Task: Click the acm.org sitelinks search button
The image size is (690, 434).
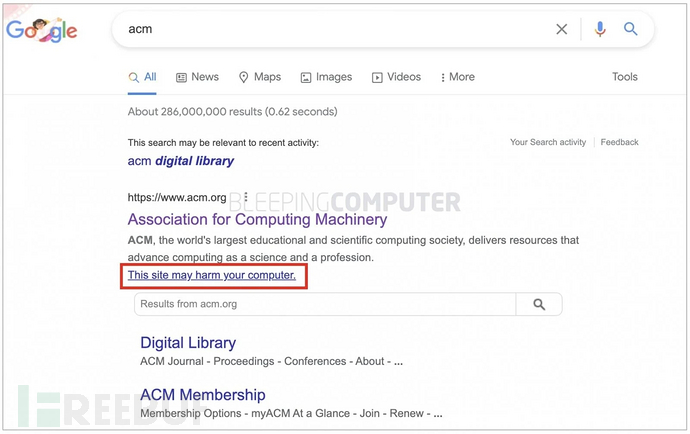Action: click(x=539, y=304)
